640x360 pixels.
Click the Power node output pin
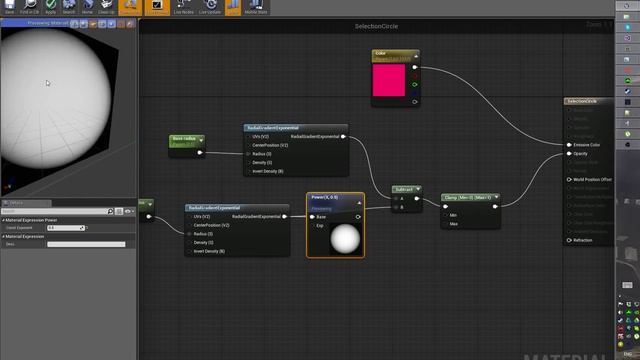(358, 217)
